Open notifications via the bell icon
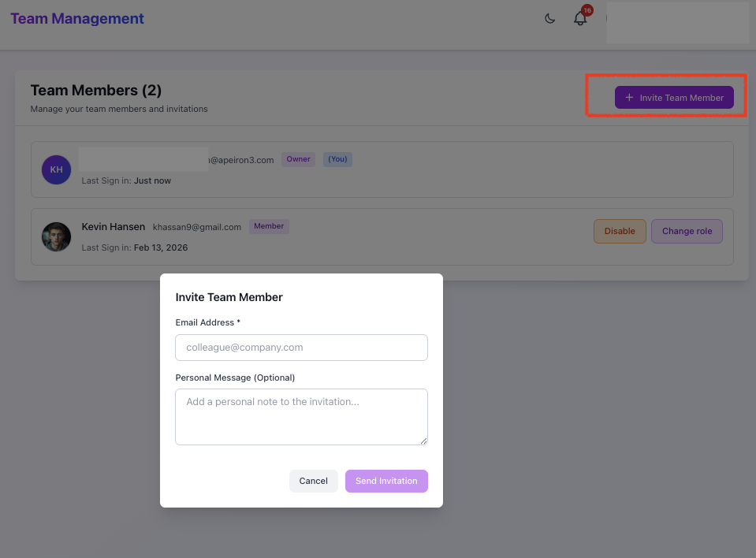Image resolution: width=756 pixels, height=558 pixels. [x=580, y=19]
